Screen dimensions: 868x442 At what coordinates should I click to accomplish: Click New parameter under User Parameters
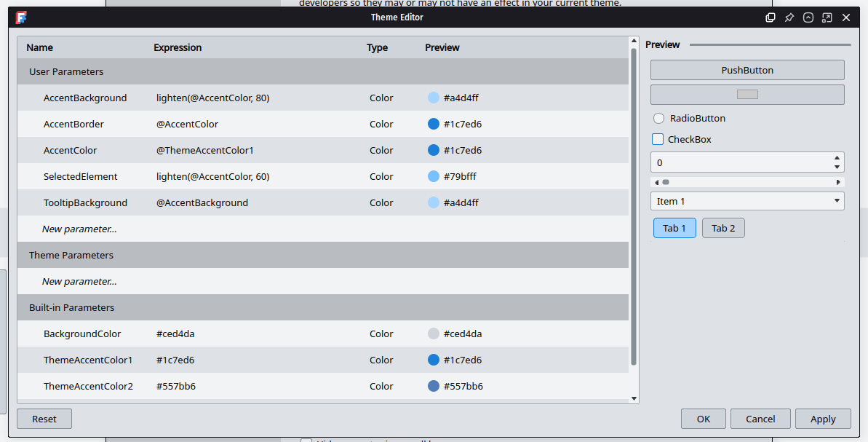point(79,229)
